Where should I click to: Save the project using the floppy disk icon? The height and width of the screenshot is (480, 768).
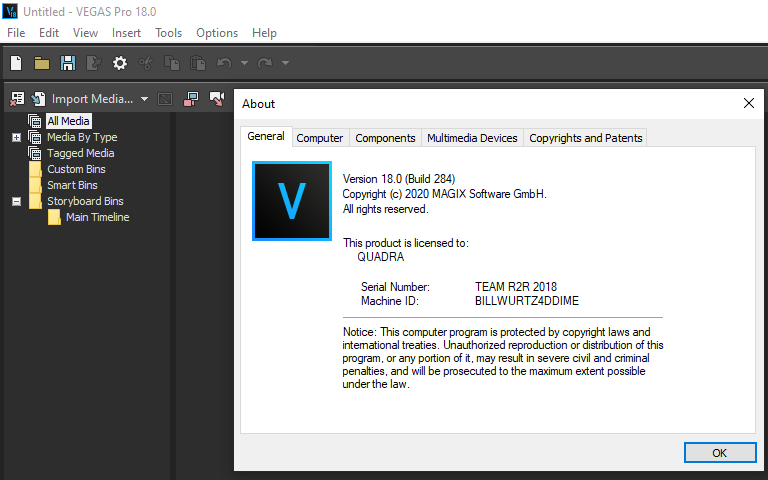point(68,63)
